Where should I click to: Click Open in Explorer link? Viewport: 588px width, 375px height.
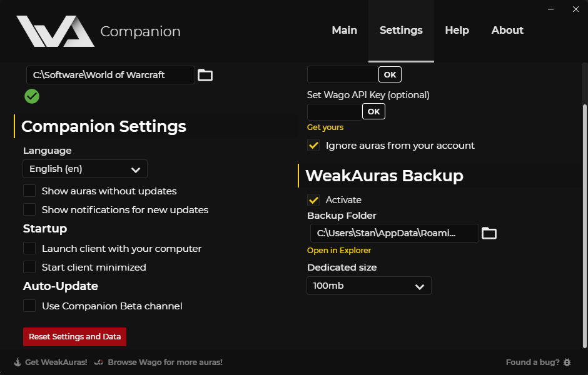coord(339,250)
